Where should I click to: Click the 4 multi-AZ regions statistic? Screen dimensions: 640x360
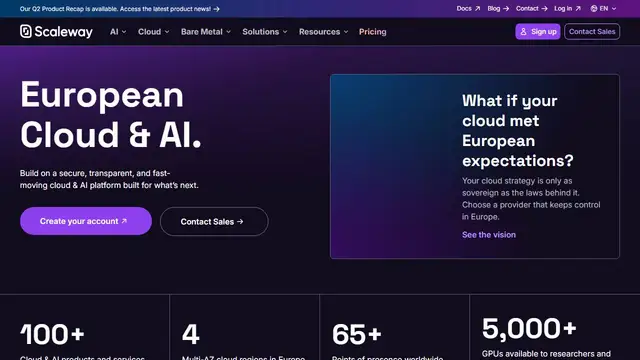click(x=191, y=334)
